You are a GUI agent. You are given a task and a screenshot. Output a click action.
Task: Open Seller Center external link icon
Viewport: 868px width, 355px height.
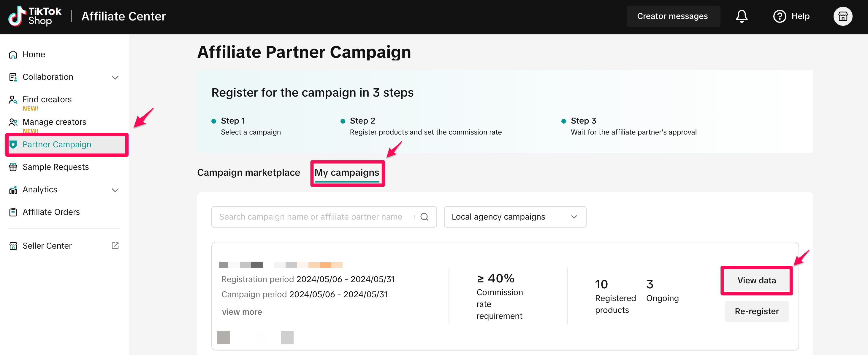point(115,246)
